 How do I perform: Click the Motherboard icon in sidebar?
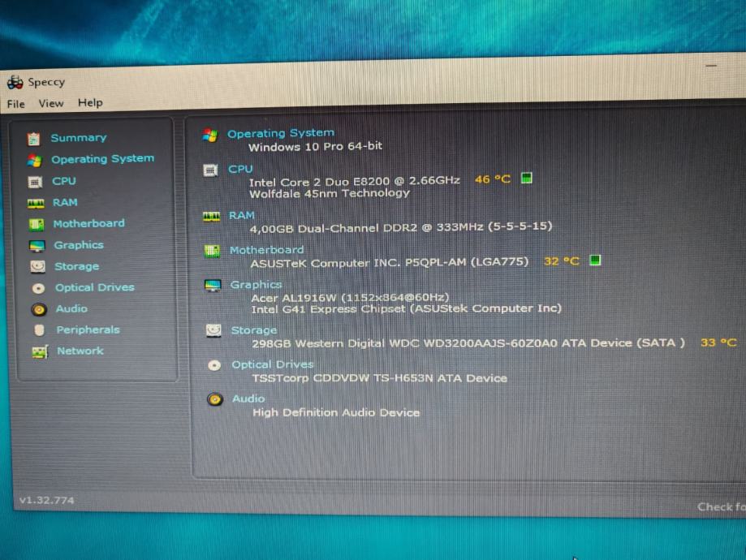[x=37, y=224]
